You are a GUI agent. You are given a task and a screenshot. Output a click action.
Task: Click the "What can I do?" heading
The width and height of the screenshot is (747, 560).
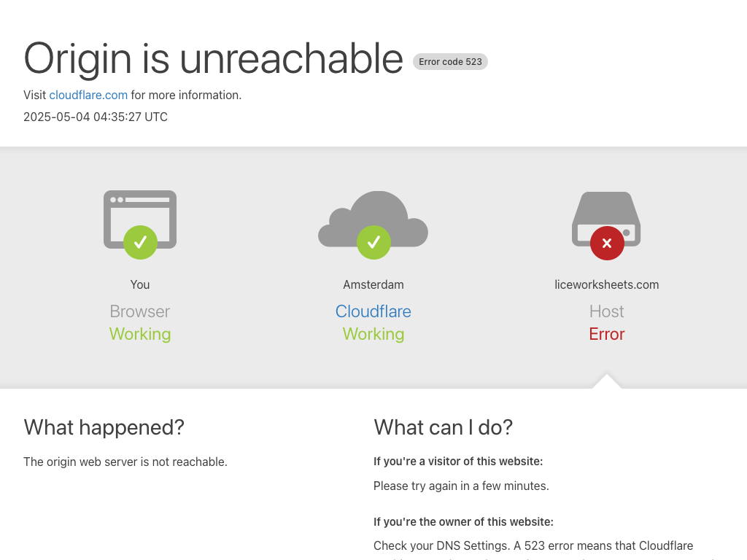pyautogui.click(x=444, y=427)
